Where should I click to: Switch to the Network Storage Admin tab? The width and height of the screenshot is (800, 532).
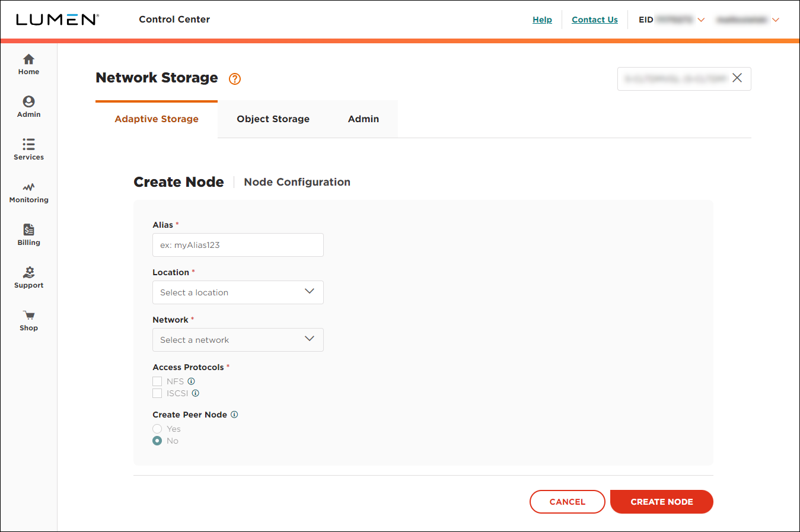click(x=364, y=119)
